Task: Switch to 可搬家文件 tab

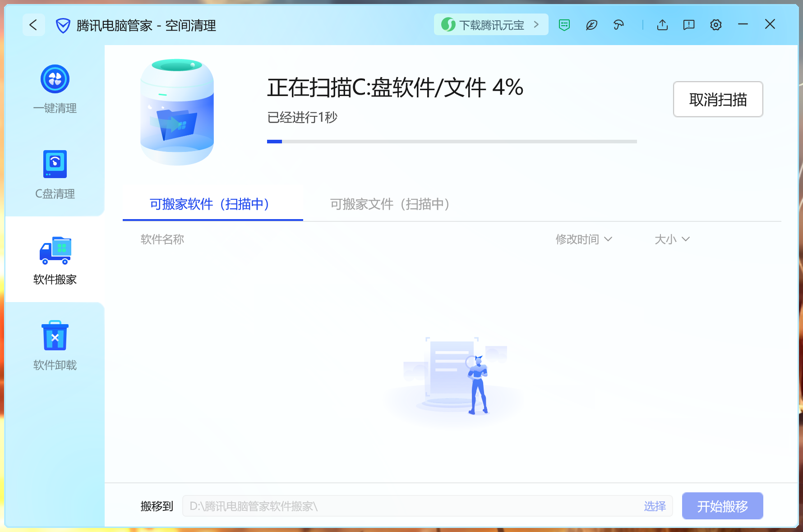Action: 390,204
